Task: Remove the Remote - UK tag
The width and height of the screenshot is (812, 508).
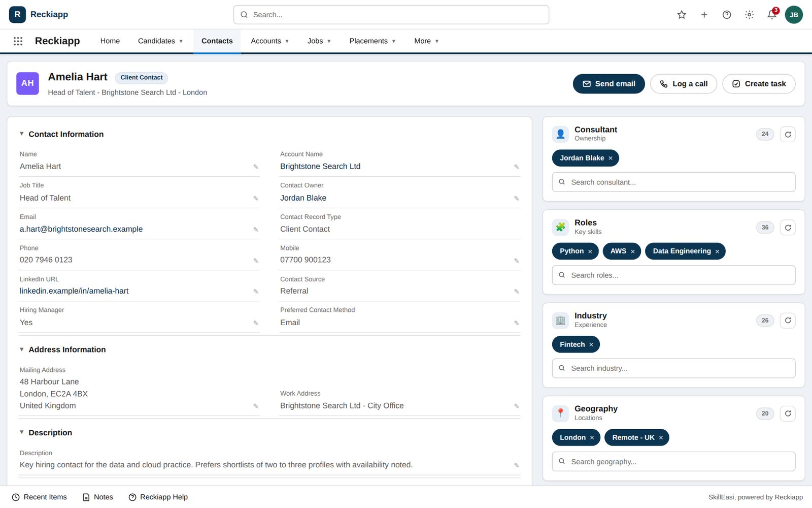Action: pos(661,438)
